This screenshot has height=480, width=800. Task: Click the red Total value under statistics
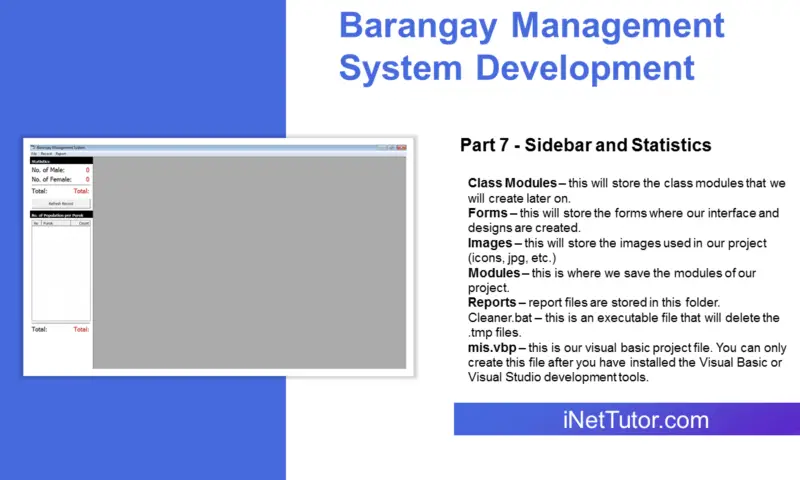click(x=82, y=190)
